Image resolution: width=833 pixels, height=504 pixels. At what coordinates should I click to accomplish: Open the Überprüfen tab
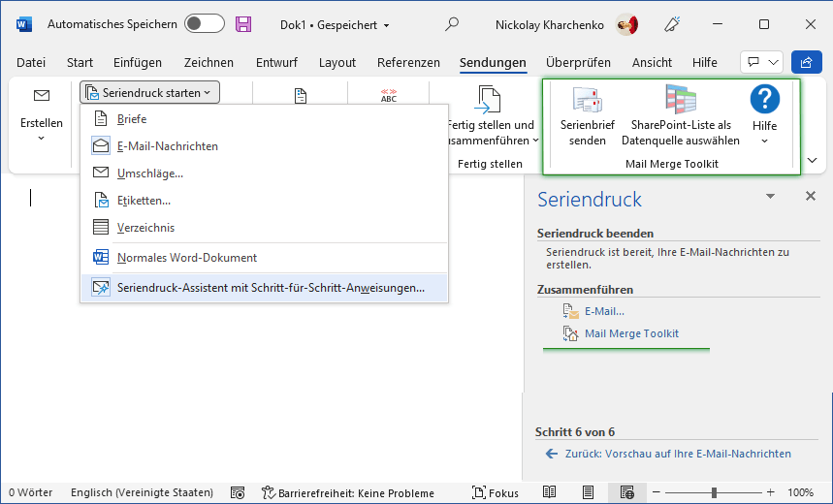(x=578, y=63)
